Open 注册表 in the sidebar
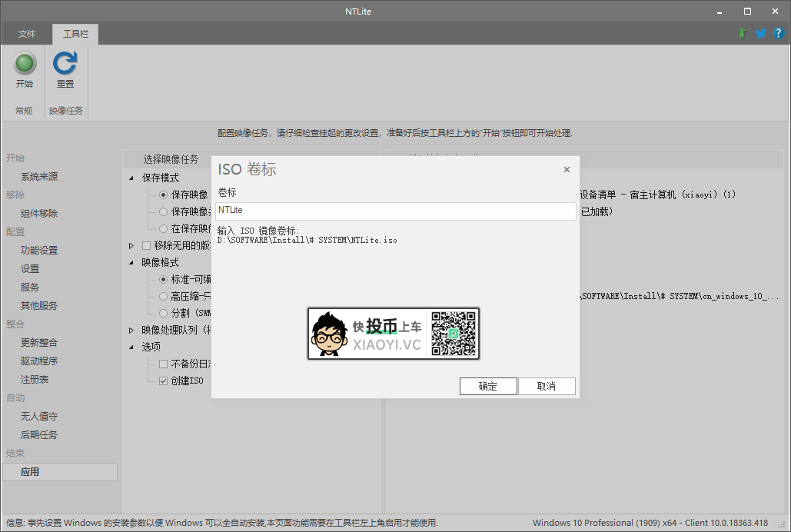This screenshot has height=532, width=791. click(35, 380)
